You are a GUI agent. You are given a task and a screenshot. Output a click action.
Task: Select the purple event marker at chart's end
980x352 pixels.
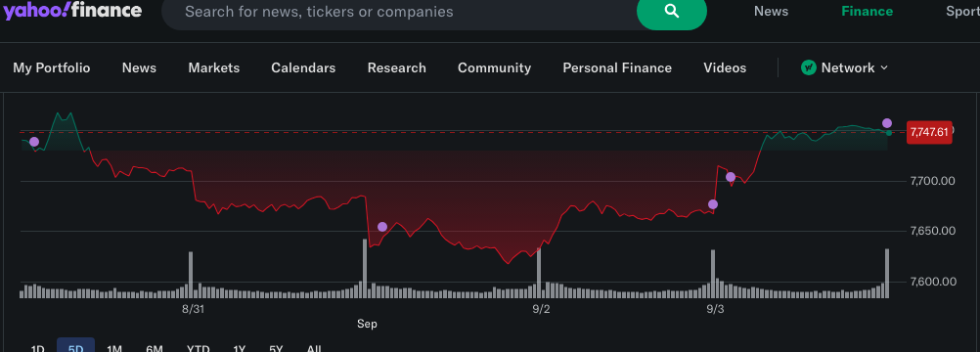point(887,123)
